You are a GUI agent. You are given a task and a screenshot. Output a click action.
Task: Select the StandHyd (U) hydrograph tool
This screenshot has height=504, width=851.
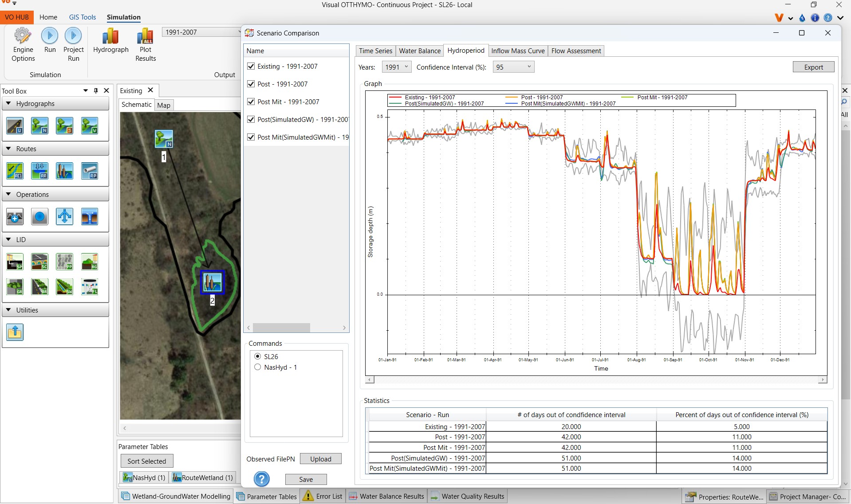pyautogui.click(x=15, y=126)
